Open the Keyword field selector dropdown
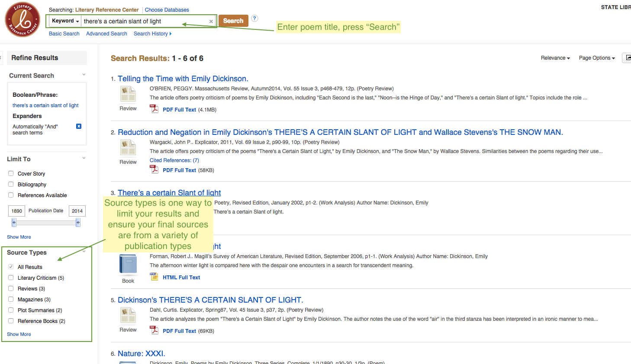This screenshot has width=631, height=364. pyautogui.click(x=65, y=21)
